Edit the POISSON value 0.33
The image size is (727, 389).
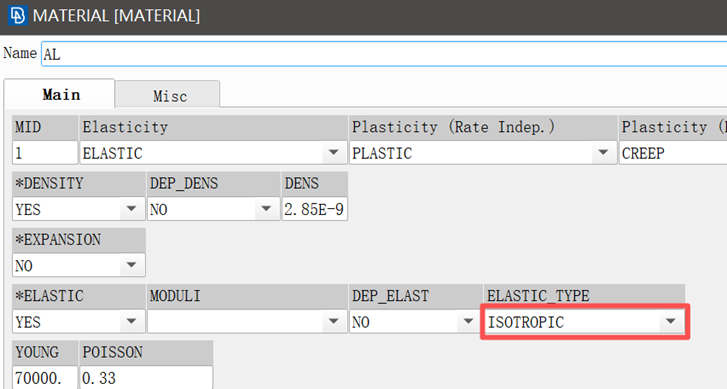[146, 378]
